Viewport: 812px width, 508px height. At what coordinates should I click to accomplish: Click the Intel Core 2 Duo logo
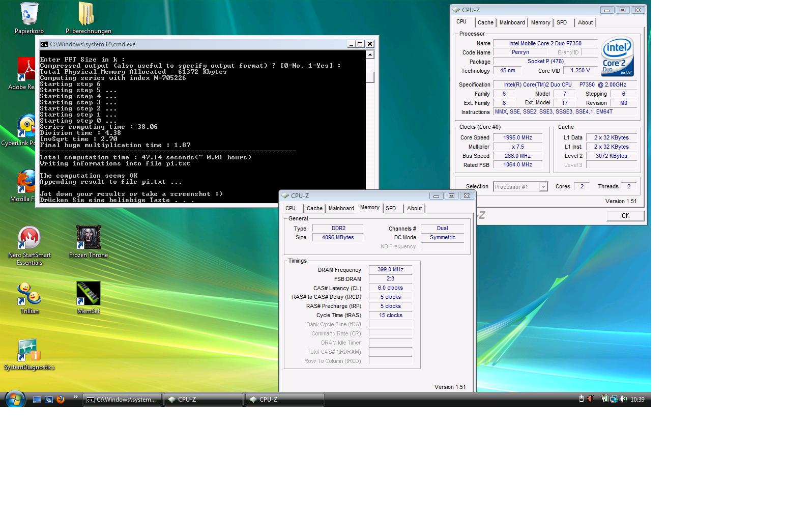(x=617, y=57)
